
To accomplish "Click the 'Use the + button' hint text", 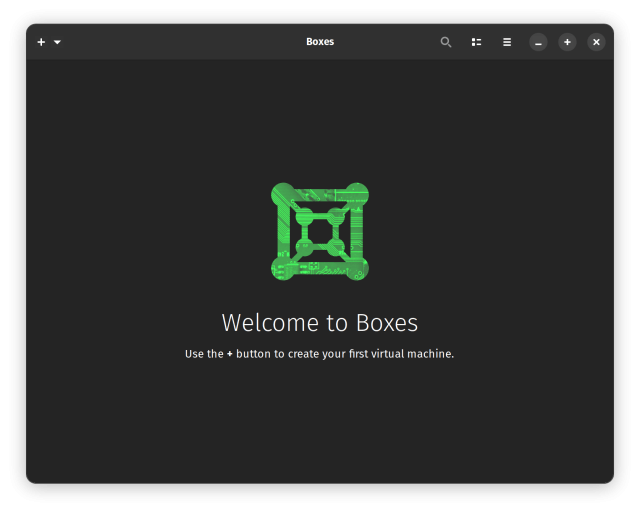I will tap(320, 354).
